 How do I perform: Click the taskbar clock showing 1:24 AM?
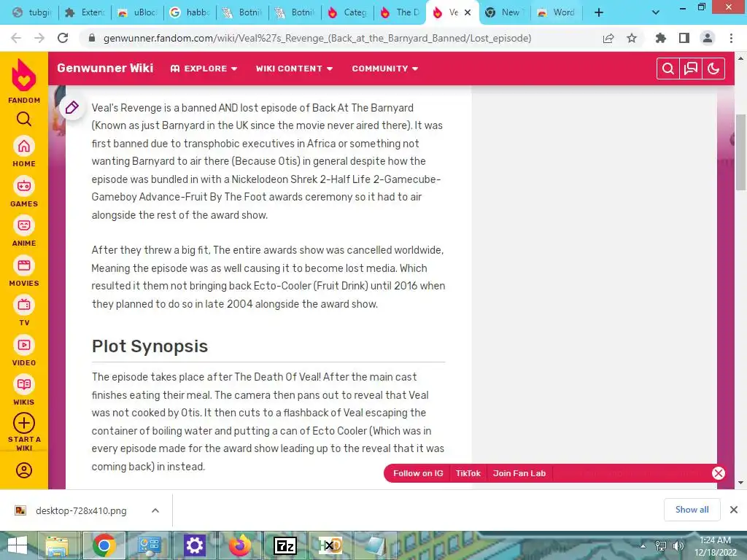click(x=715, y=540)
